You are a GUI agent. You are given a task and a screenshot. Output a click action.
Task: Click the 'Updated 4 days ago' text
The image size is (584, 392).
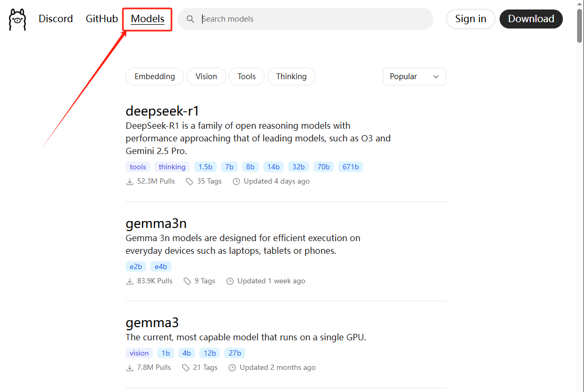coord(277,181)
